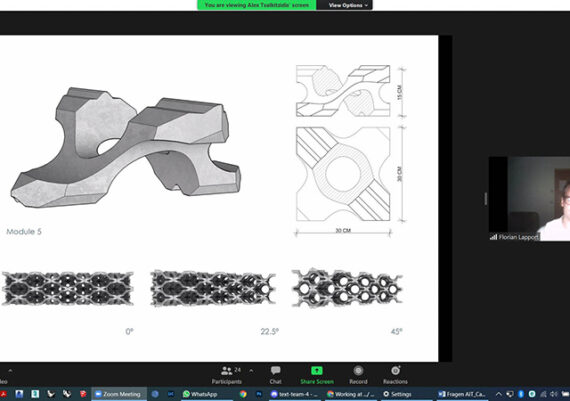570x401 pixels.
Task: Start recording with the Record button
Action: point(358,375)
